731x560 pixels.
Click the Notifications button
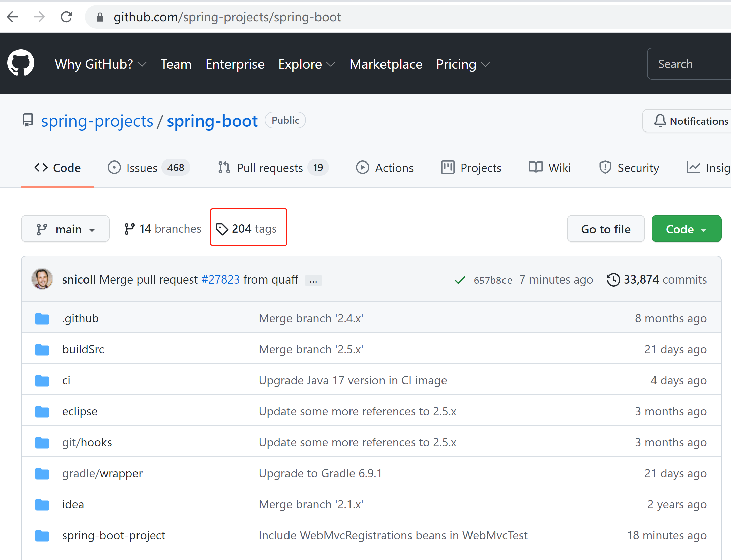(687, 121)
